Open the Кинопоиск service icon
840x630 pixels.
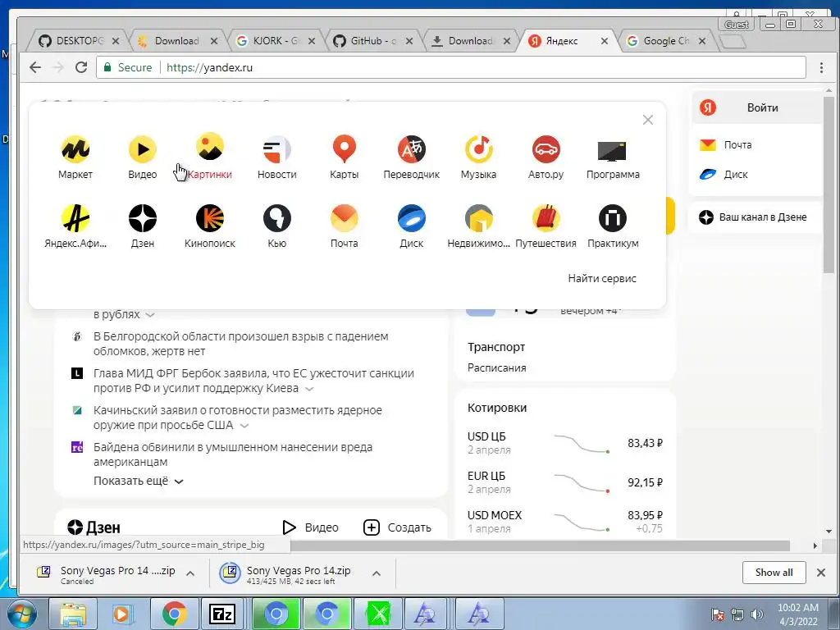[210, 218]
